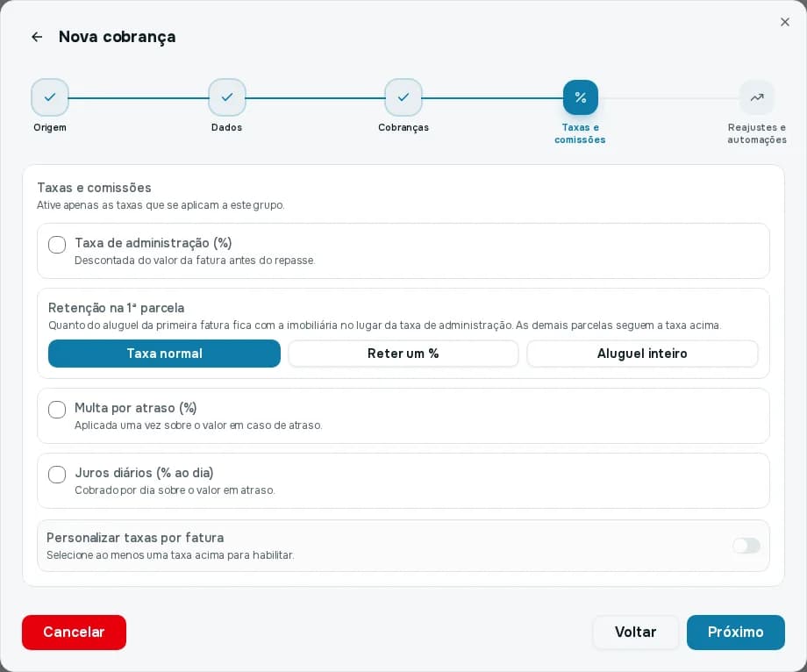
Task: Go to the Dados step checkmark icon
Action: [227, 97]
